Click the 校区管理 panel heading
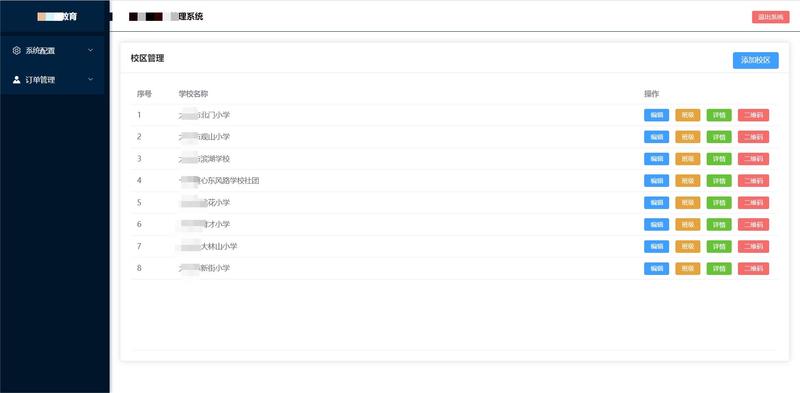Viewport: 800px width, 393px height. (x=147, y=59)
